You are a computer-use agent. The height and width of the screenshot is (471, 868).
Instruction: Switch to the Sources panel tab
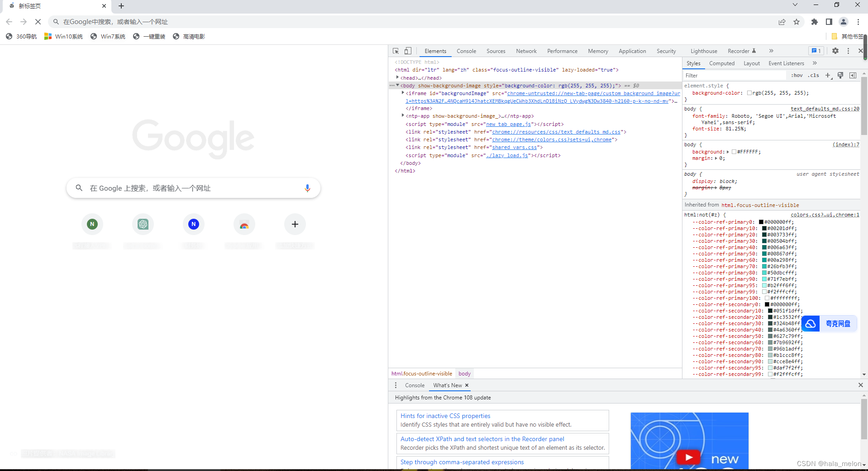(496, 51)
